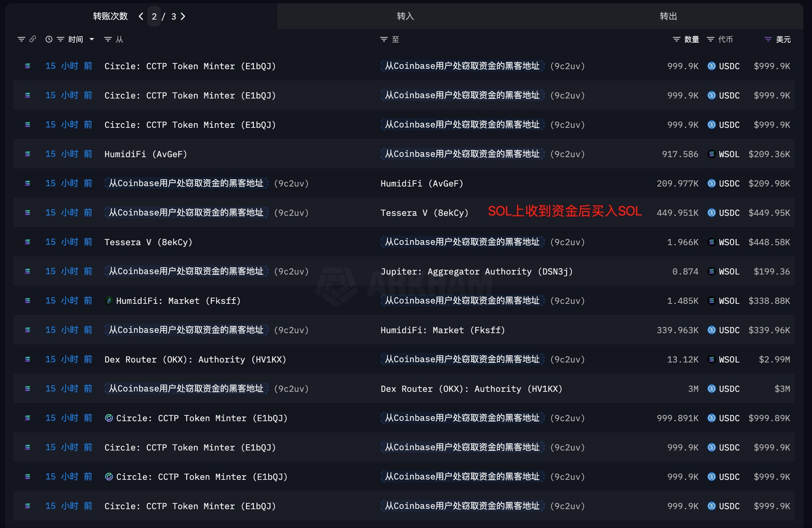Viewport: 812px width, 528px height.
Task: Click the page number 2 in the pagination
Action: 154,17
